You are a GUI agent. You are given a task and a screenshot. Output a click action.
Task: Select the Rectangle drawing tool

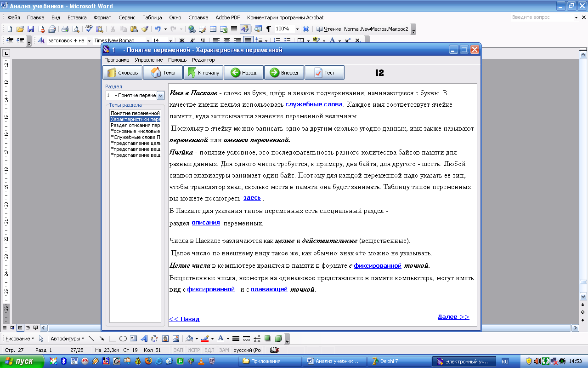pos(112,339)
